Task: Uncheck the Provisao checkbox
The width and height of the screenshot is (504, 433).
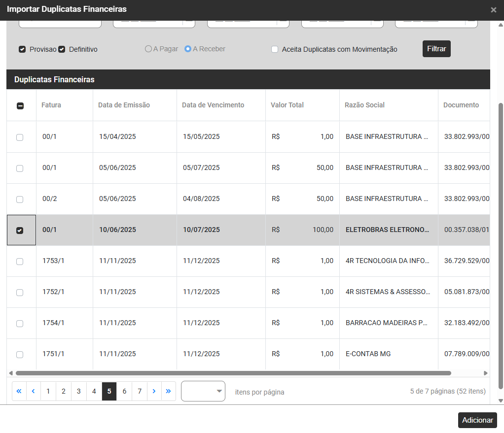Action: tap(22, 49)
